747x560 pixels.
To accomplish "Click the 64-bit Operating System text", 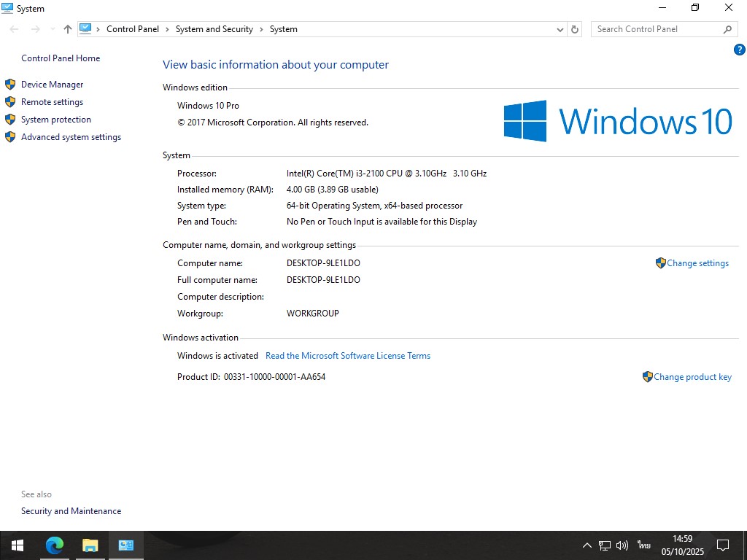I will pyautogui.click(x=374, y=206).
